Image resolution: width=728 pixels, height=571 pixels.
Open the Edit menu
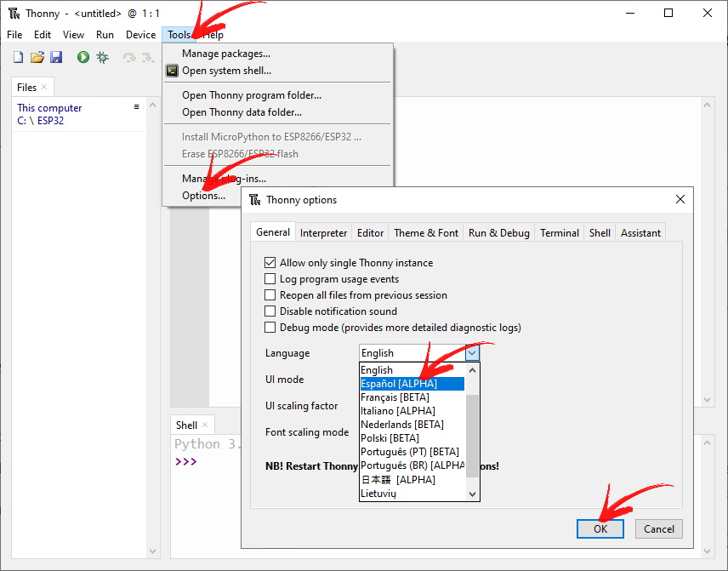[x=43, y=35]
